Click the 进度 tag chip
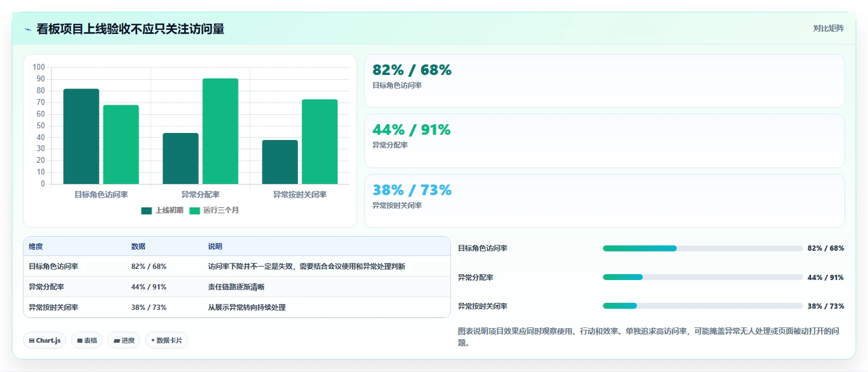Screen dimensions: 868x372 (124, 340)
